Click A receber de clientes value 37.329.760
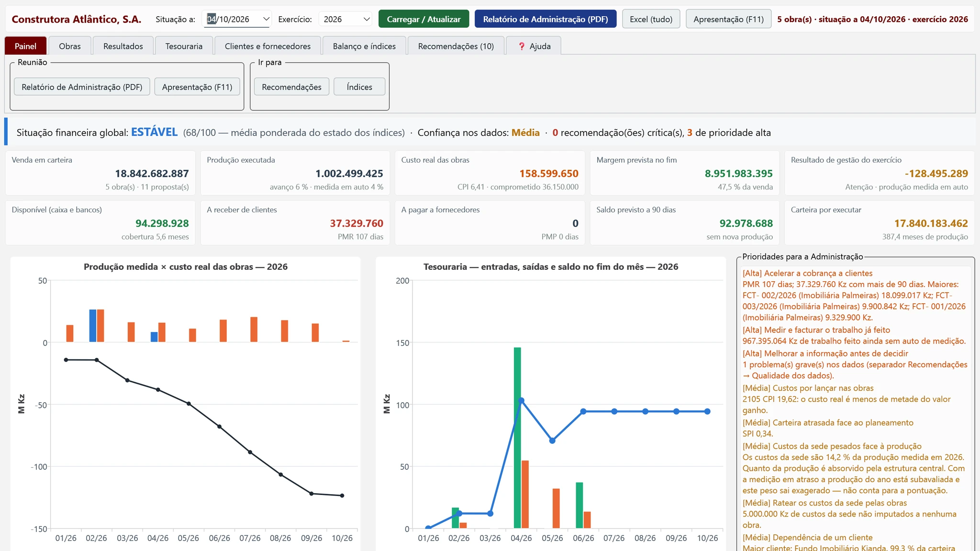 (356, 223)
